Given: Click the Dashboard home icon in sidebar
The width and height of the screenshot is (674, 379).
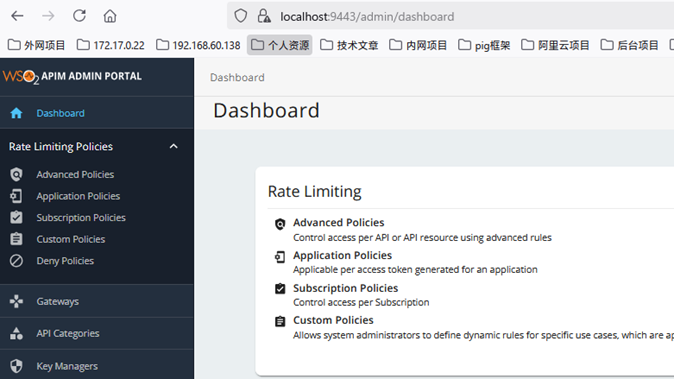Looking at the screenshot, I should click(16, 113).
